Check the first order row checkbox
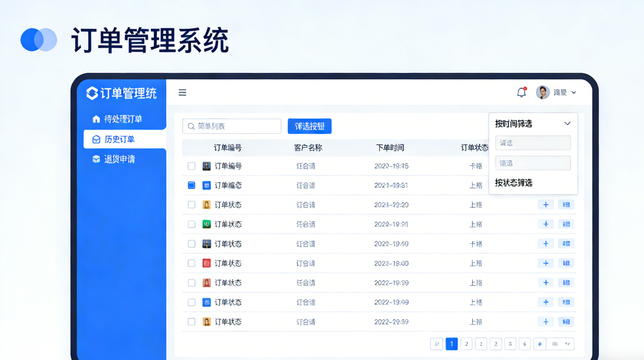Viewport: 644px width, 360px height. (191, 166)
